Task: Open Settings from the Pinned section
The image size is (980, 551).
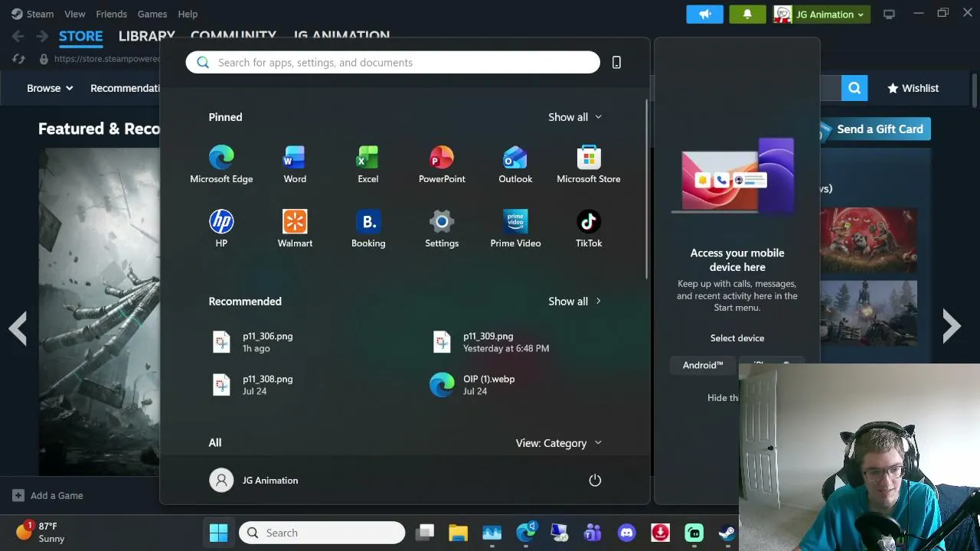Action: coord(442,230)
